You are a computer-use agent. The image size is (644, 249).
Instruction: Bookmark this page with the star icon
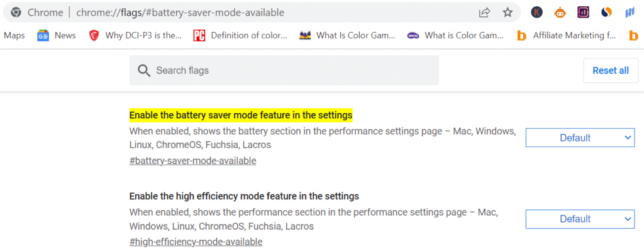pos(508,13)
